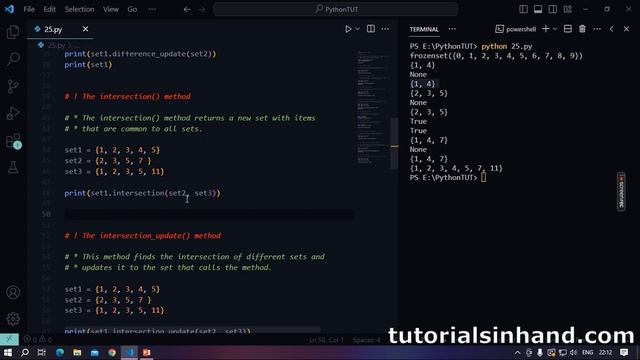Restore panel size with chevron arrow
This screenshot has width=640, height=360.
click(x=611, y=29)
